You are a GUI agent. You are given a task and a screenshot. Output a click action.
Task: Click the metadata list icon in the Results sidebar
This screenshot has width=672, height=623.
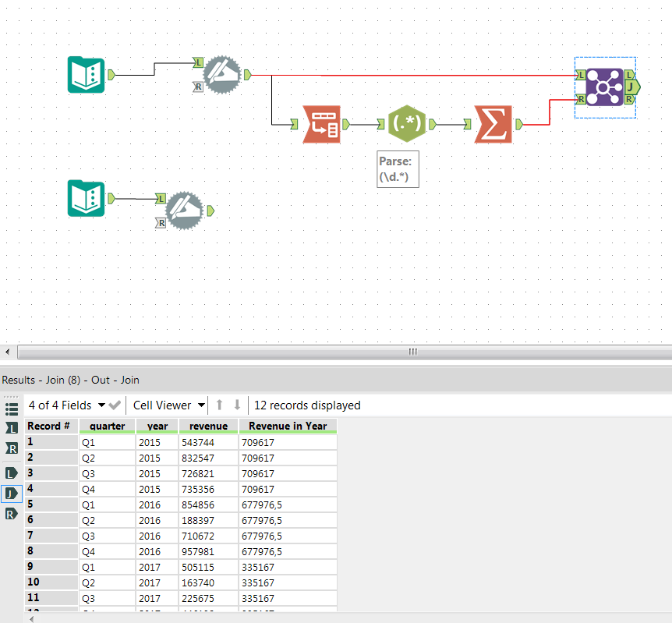coord(11,408)
